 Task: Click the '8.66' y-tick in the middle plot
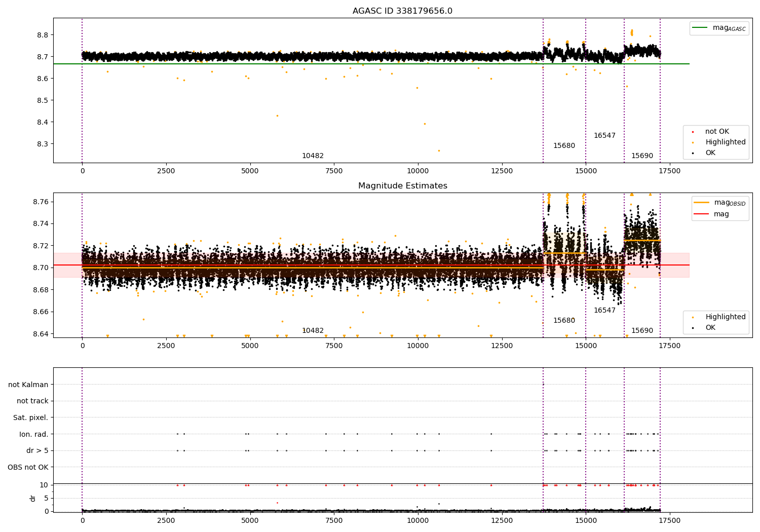click(41, 312)
